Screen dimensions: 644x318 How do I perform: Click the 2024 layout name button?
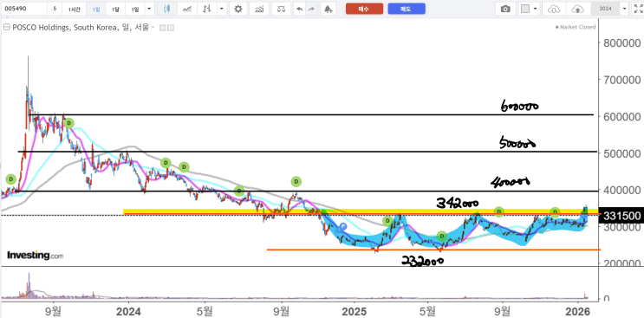pos(606,9)
